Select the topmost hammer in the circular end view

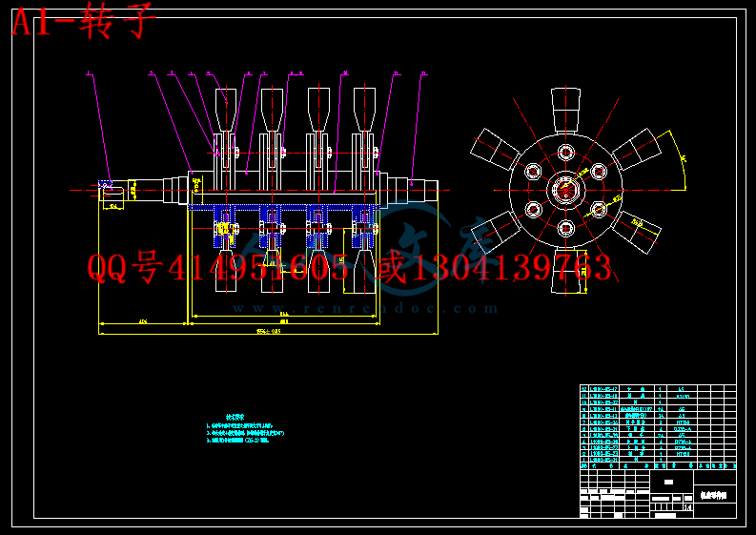click(565, 110)
